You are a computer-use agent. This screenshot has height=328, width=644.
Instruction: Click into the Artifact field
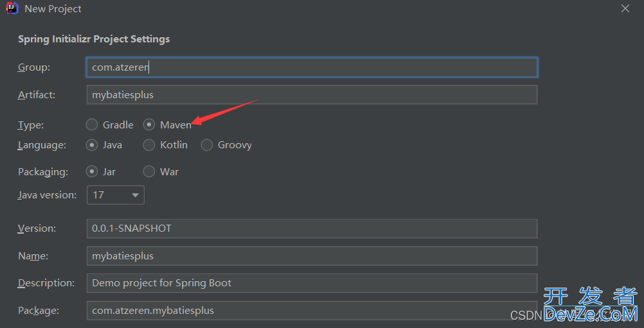(x=312, y=95)
